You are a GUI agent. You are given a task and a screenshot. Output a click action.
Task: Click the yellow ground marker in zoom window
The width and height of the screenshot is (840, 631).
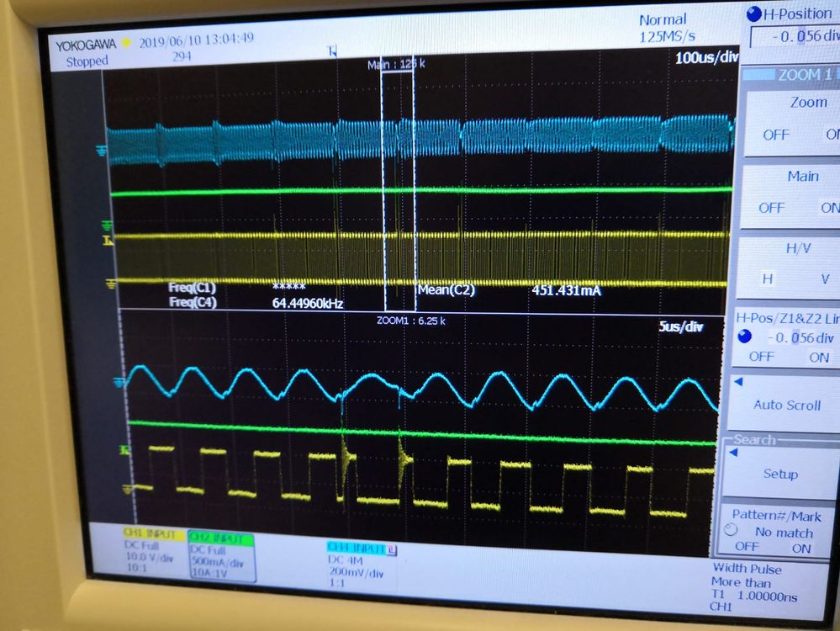click(128, 489)
